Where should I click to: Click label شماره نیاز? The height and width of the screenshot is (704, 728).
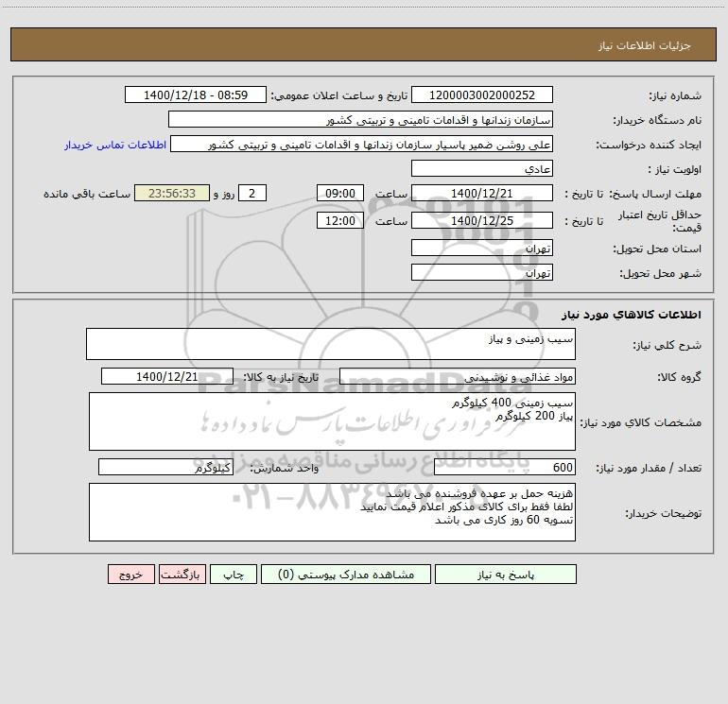click(675, 95)
